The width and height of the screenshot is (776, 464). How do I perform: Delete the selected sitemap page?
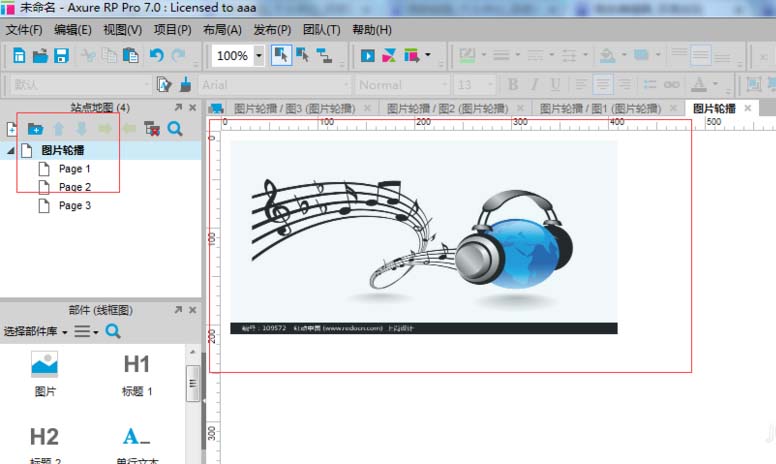152,129
